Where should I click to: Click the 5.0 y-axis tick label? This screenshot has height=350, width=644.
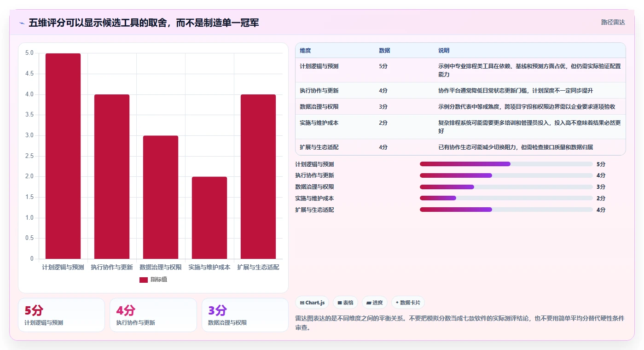tap(29, 53)
